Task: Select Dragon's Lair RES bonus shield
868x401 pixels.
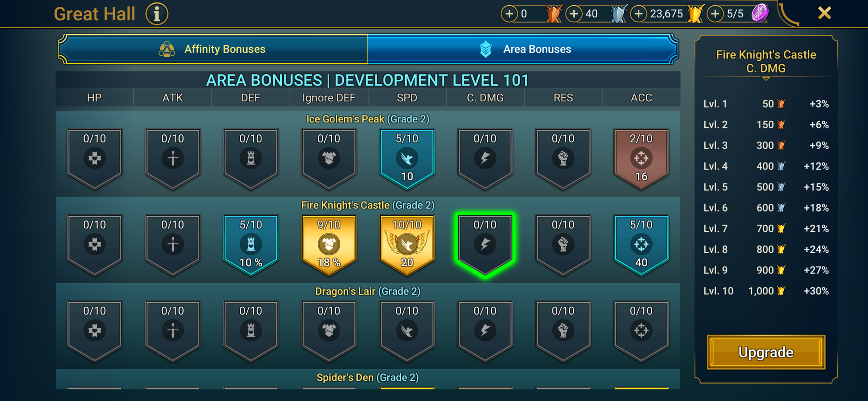Action: [563, 331]
